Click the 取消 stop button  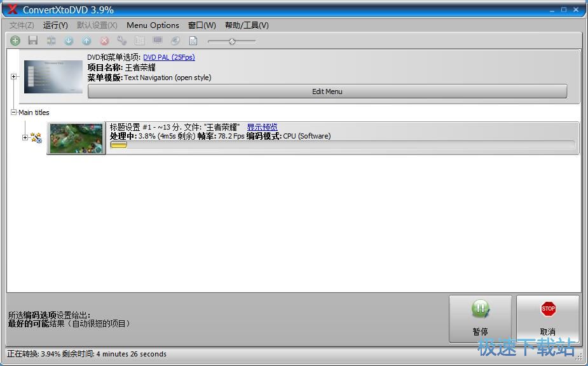pos(548,319)
